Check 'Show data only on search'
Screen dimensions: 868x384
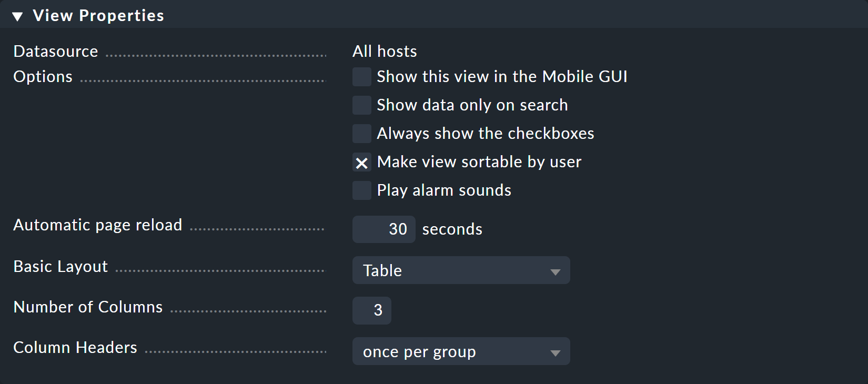361,105
